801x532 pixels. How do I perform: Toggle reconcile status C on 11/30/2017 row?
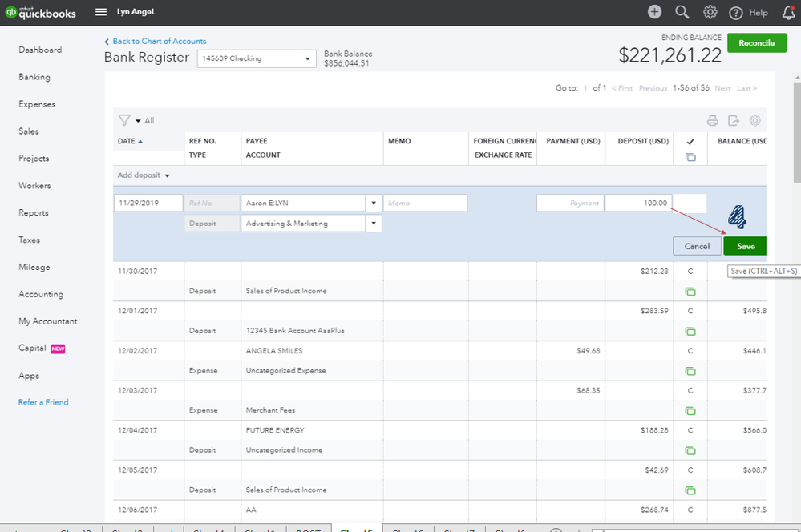690,271
